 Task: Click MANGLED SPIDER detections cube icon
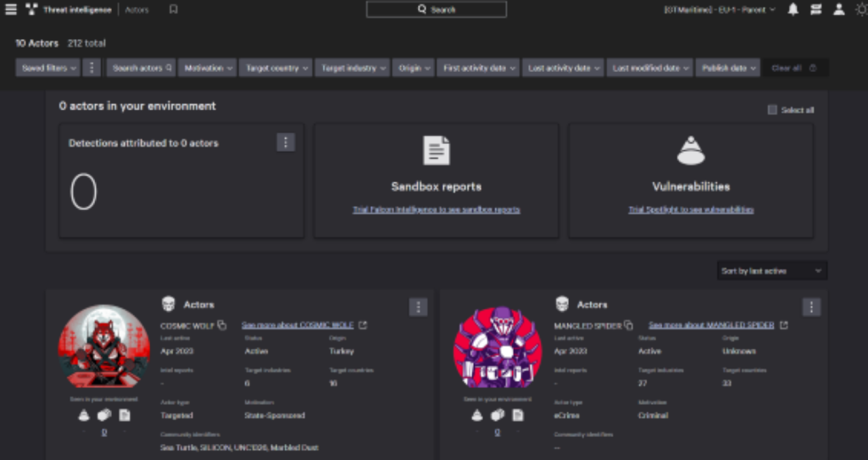click(497, 415)
